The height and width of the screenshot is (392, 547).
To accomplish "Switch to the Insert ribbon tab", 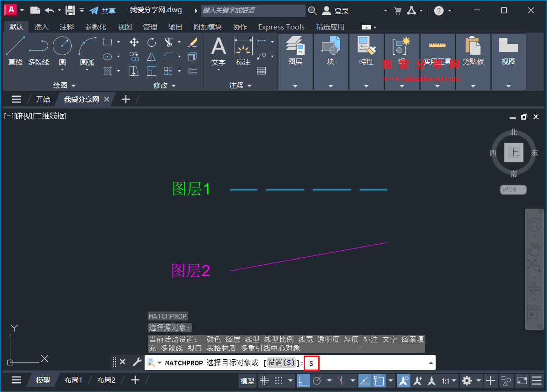I will pos(42,27).
